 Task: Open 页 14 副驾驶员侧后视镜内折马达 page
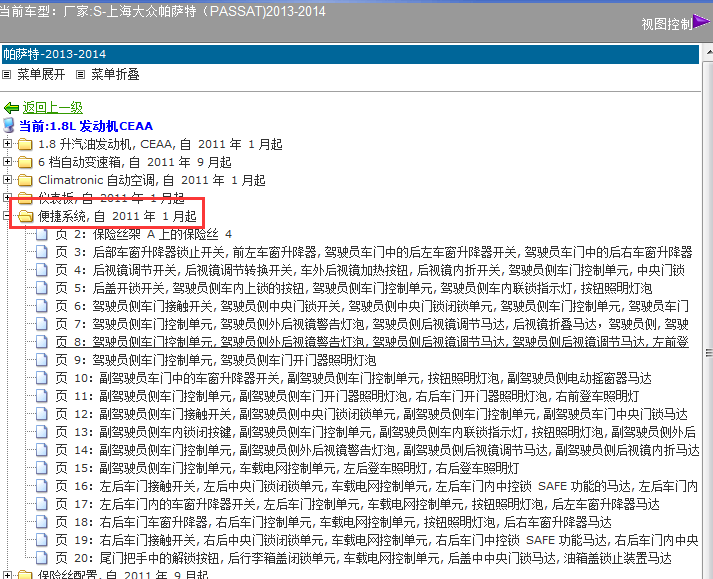coord(377,450)
